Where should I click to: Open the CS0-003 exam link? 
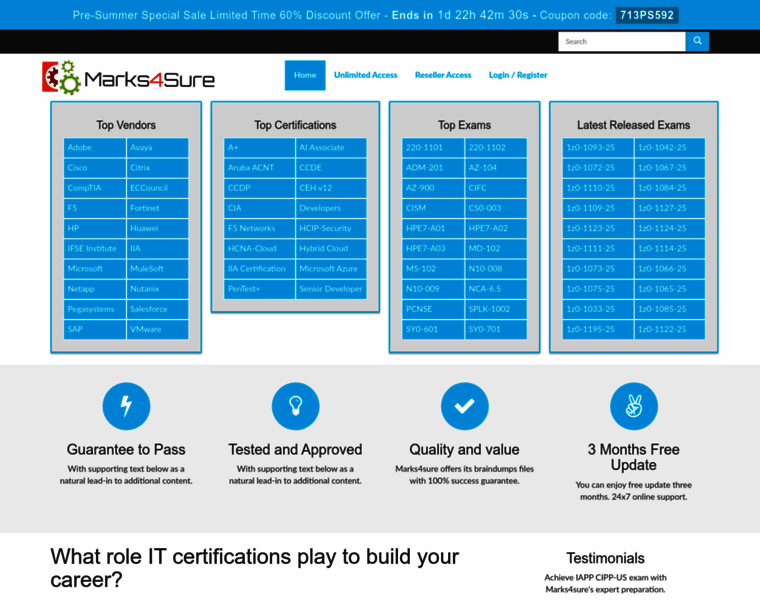[496, 208]
